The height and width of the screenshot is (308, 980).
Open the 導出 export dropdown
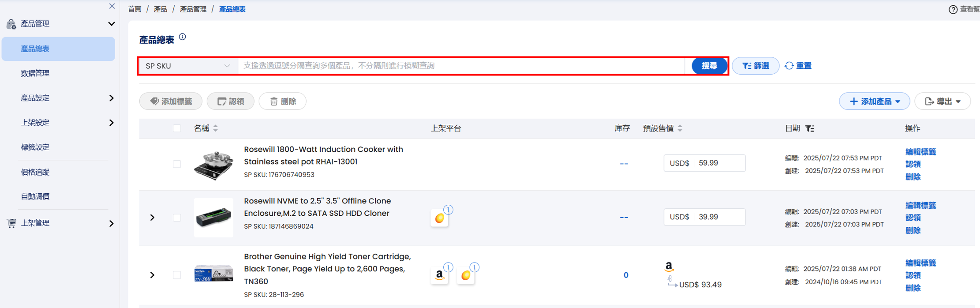click(x=943, y=101)
